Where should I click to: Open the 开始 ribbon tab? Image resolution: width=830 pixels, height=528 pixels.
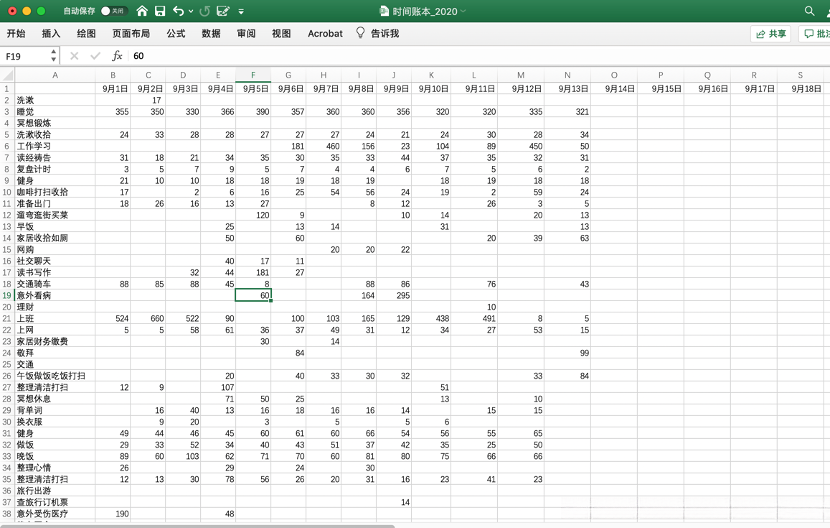16,33
